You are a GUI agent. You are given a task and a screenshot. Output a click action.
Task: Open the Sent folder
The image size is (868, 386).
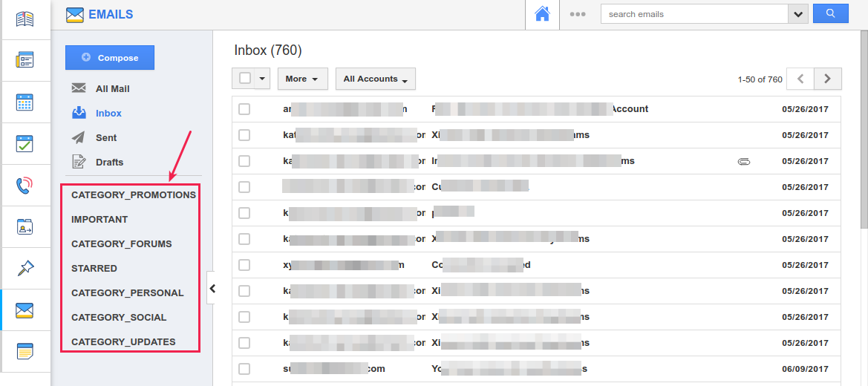pyautogui.click(x=106, y=137)
